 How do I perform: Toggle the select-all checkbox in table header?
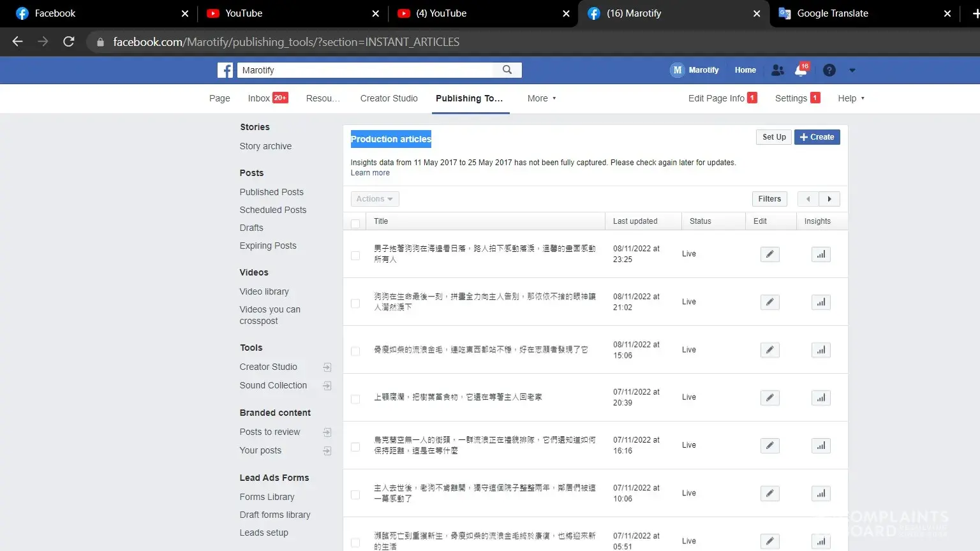[355, 223]
